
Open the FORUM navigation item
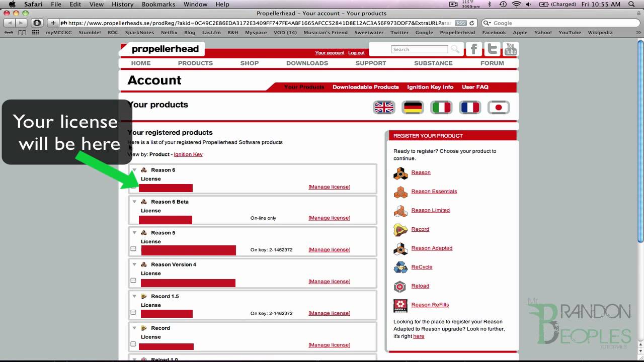[x=492, y=63]
